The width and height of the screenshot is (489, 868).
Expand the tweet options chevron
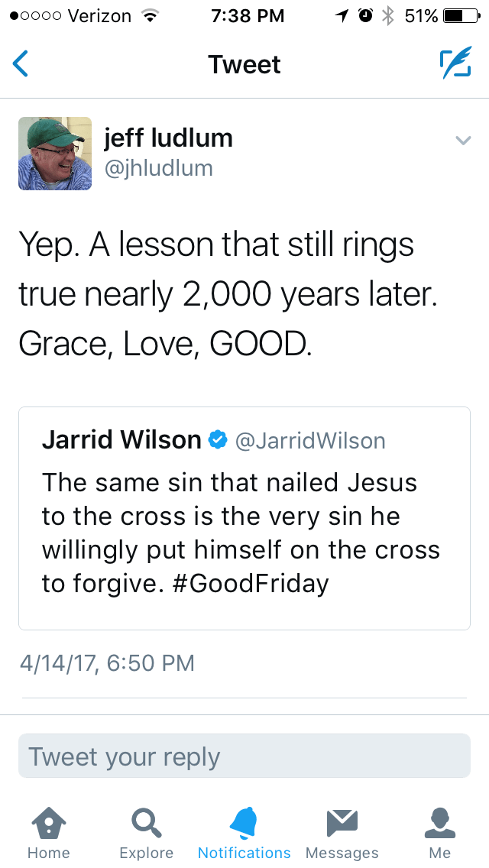pyautogui.click(x=462, y=141)
